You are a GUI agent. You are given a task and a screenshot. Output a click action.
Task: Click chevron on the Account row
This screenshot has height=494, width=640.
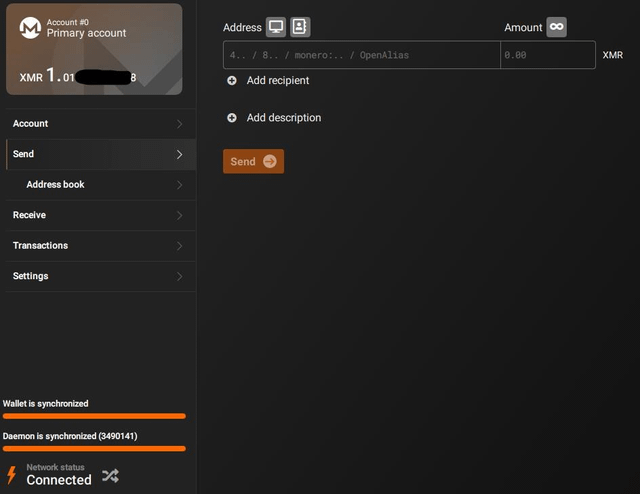pyautogui.click(x=180, y=124)
